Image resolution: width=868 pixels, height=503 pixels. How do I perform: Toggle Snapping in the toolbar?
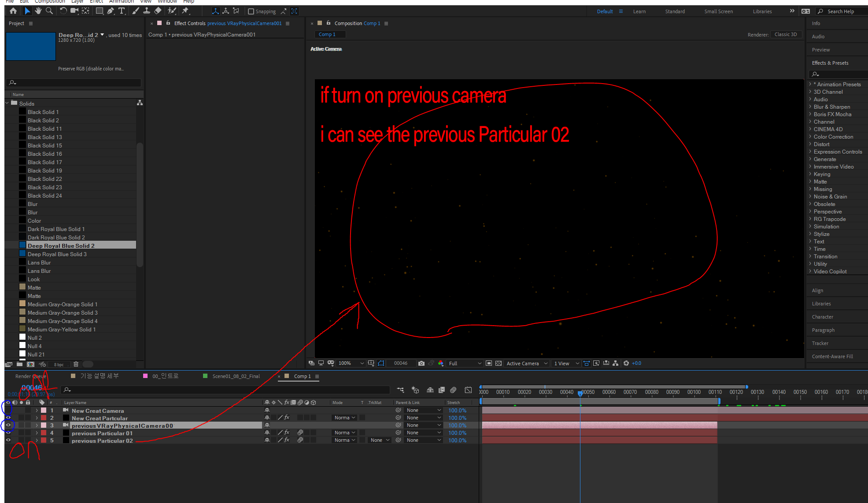(x=251, y=11)
